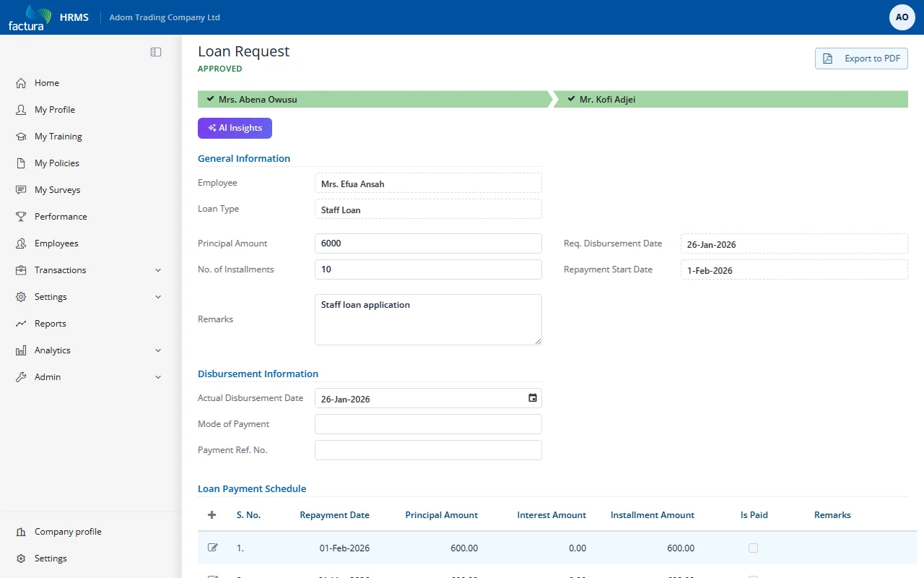
Task: Click the Analytics bar chart icon
Action: 21,350
